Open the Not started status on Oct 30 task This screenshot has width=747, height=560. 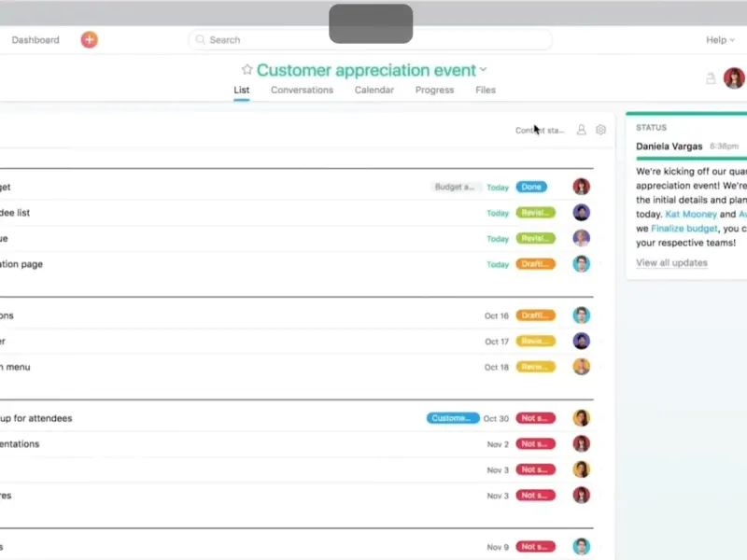[535, 418]
